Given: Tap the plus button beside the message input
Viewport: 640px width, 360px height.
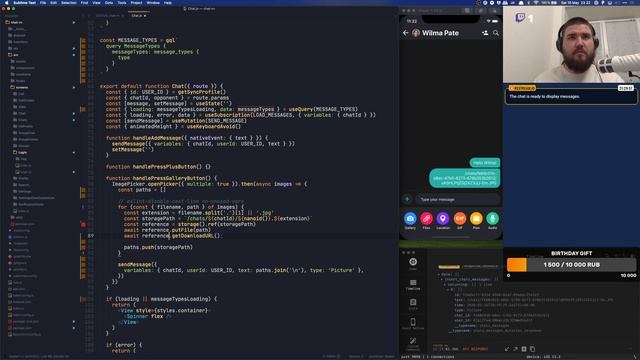Looking at the screenshot, I should click(x=407, y=199).
